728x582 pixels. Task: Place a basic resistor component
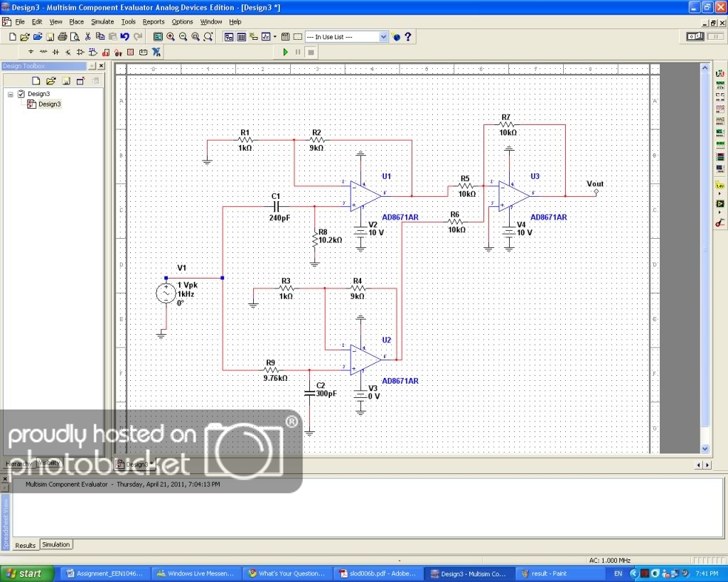(x=43, y=52)
